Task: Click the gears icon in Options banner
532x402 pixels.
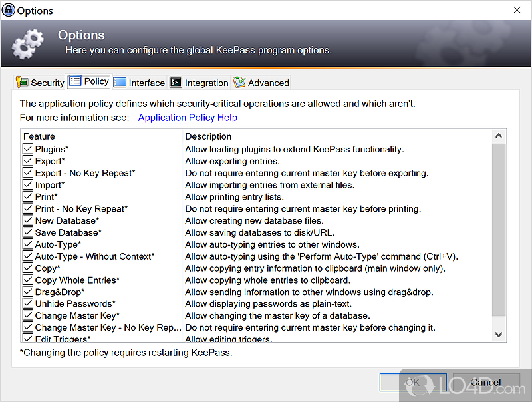Action: pyautogui.click(x=28, y=44)
